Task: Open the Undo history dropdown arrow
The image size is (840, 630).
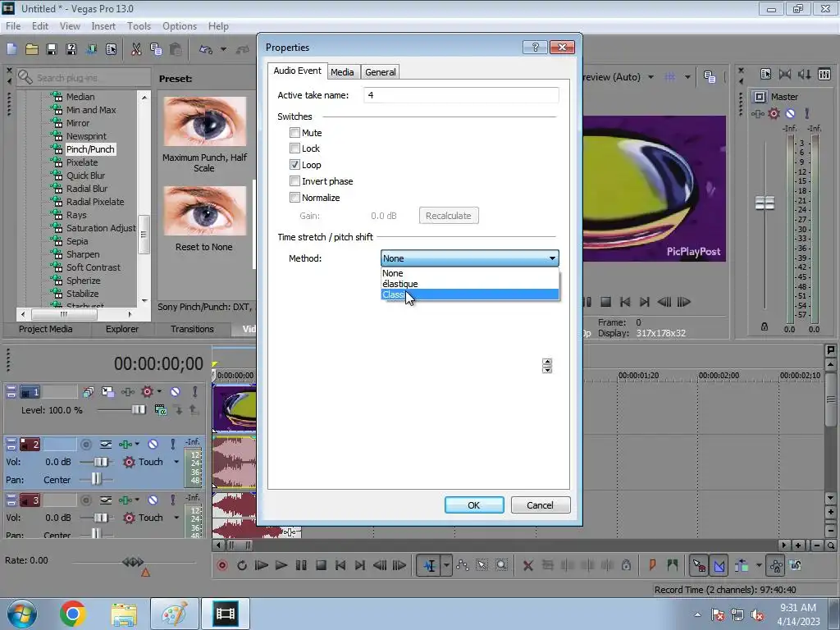Action: (x=223, y=49)
